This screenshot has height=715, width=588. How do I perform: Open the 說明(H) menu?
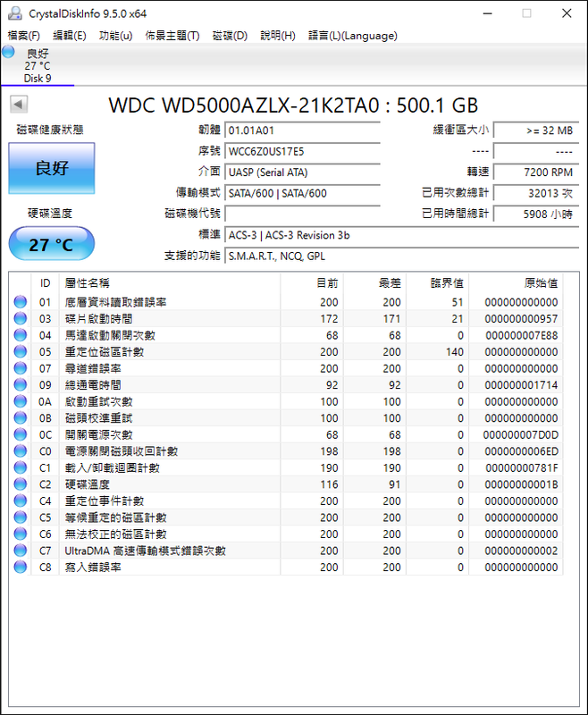(x=278, y=36)
